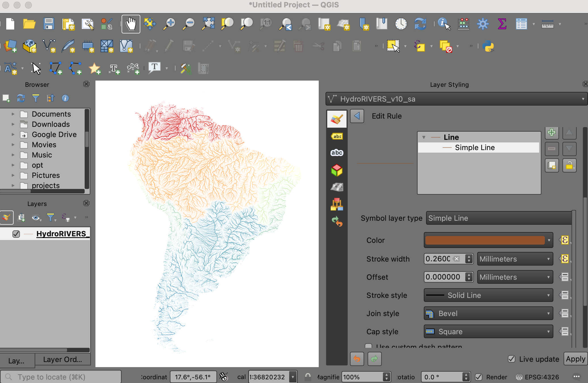Click the Apply button
The height and width of the screenshot is (383, 588).
[575, 359]
